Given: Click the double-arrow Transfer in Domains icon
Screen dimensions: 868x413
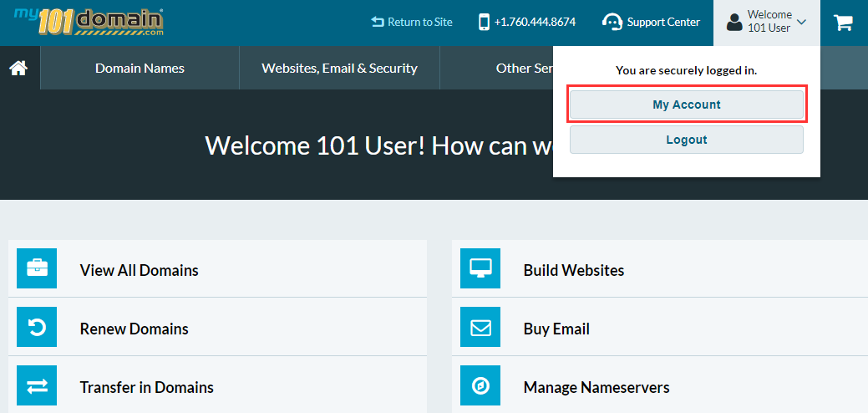Looking at the screenshot, I should click(37, 385).
